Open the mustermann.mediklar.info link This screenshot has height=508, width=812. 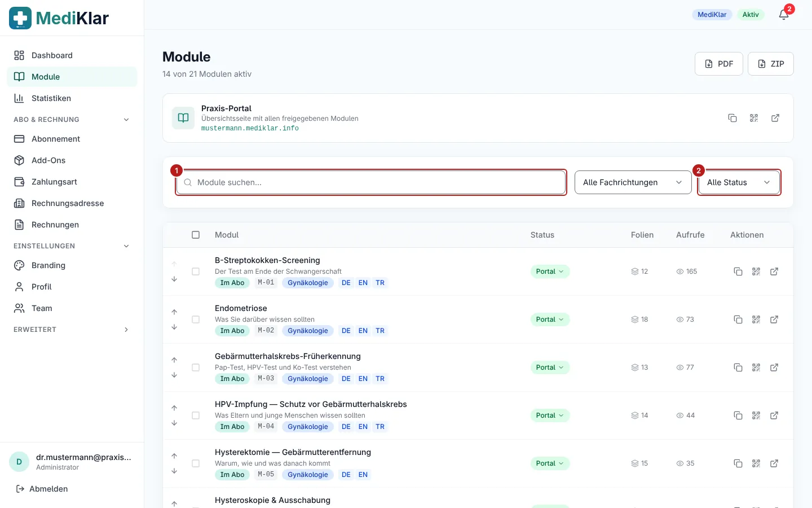point(250,129)
